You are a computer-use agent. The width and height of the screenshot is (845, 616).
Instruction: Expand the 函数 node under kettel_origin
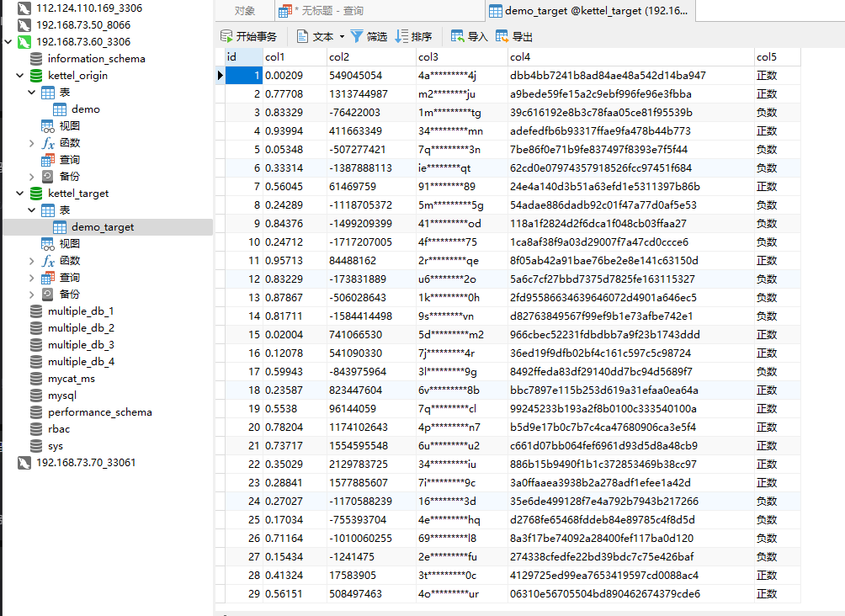[32, 143]
